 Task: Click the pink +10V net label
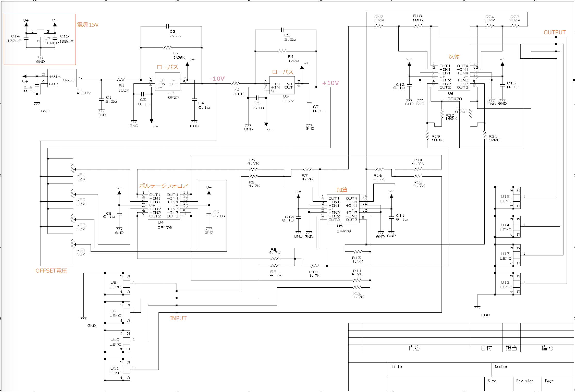330,83
